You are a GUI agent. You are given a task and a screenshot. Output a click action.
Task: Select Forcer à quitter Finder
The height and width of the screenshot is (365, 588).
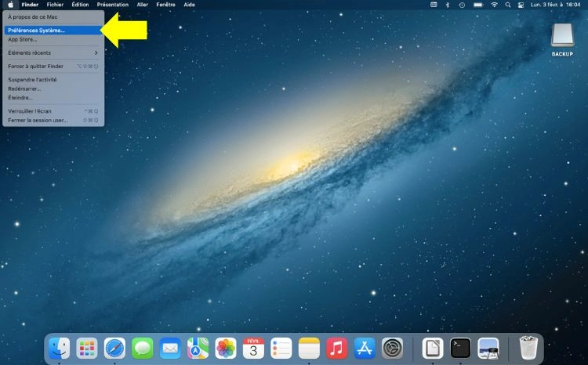(x=35, y=66)
